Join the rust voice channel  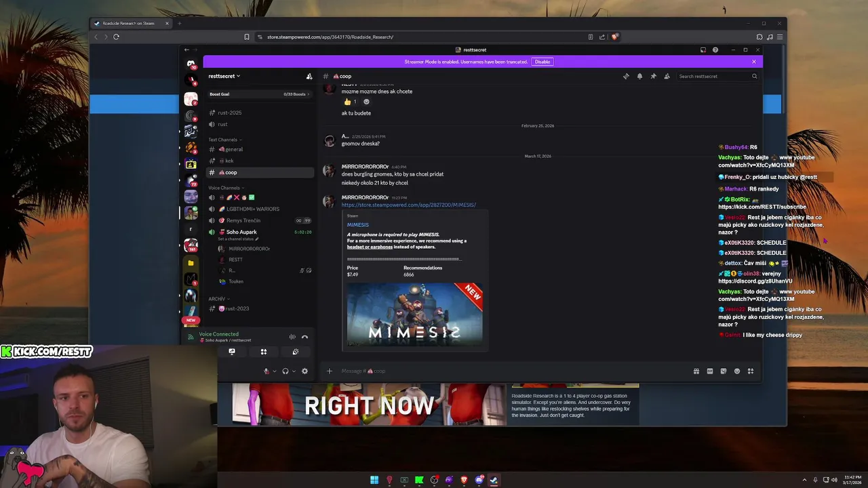click(260, 124)
